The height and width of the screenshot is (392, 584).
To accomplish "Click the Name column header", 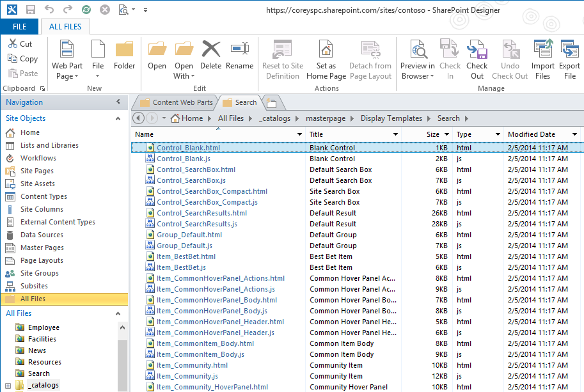I will pyautogui.click(x=144, y=134).
